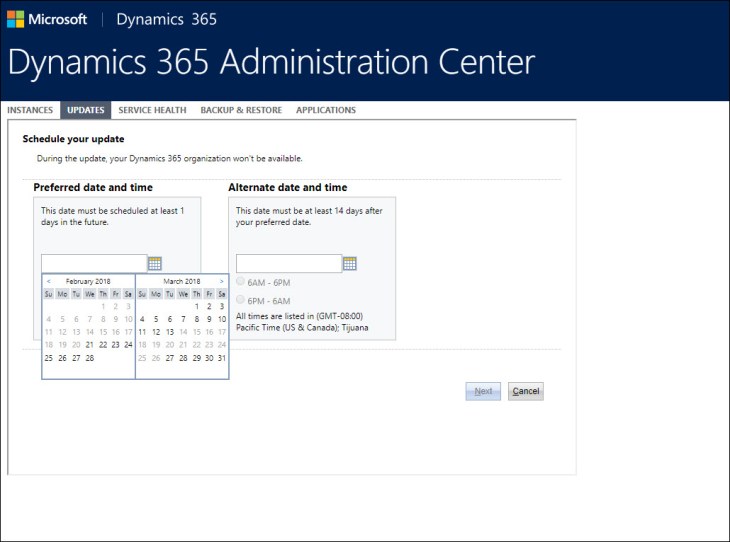Open the Backup & Restore tab
The image size is (730, 542).
pyautogui.click(x=241, y=110)
